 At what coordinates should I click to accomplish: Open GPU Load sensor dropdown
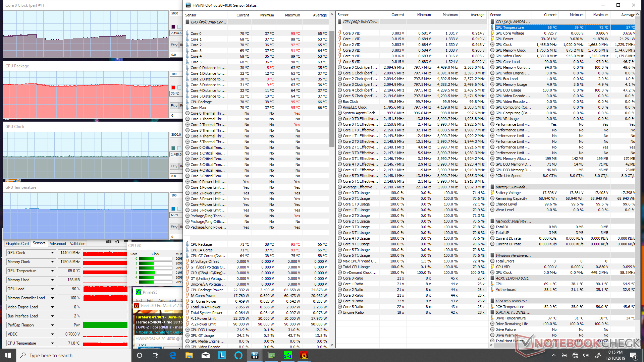tap(52, 289)
